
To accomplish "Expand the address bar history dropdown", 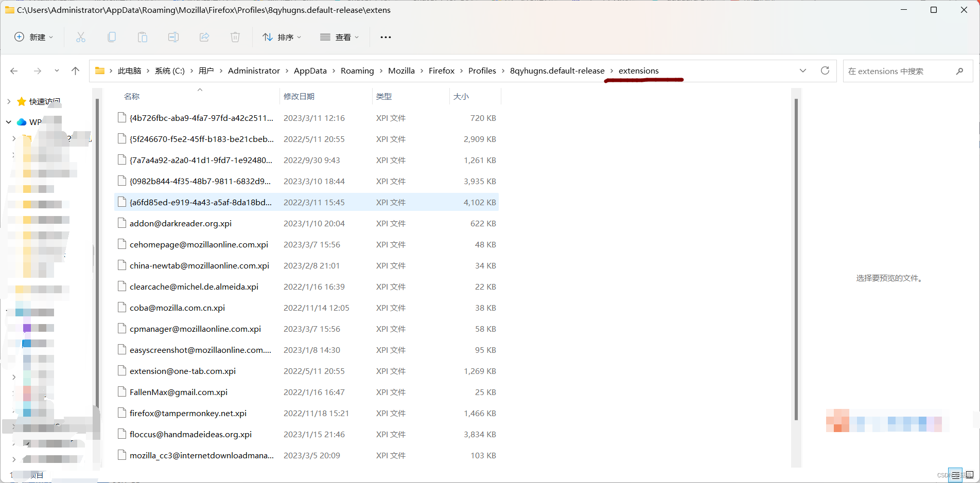I will pyautogui.click(x=803, y=71).
